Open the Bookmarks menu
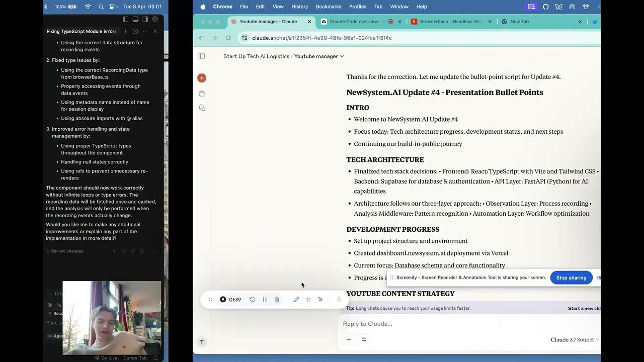The height and width of the screenshot is (362, 644). 329,7
